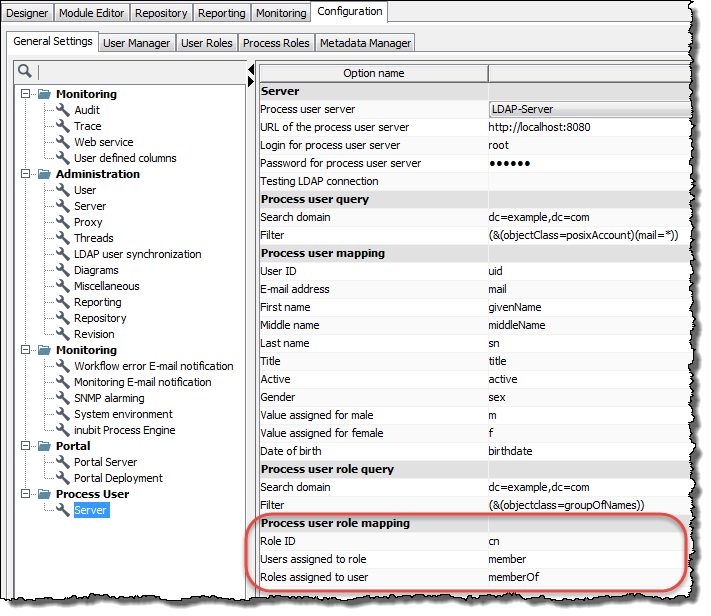
Task: Click the wrench icon beside Diagrams
Action: tap(63, 270)
